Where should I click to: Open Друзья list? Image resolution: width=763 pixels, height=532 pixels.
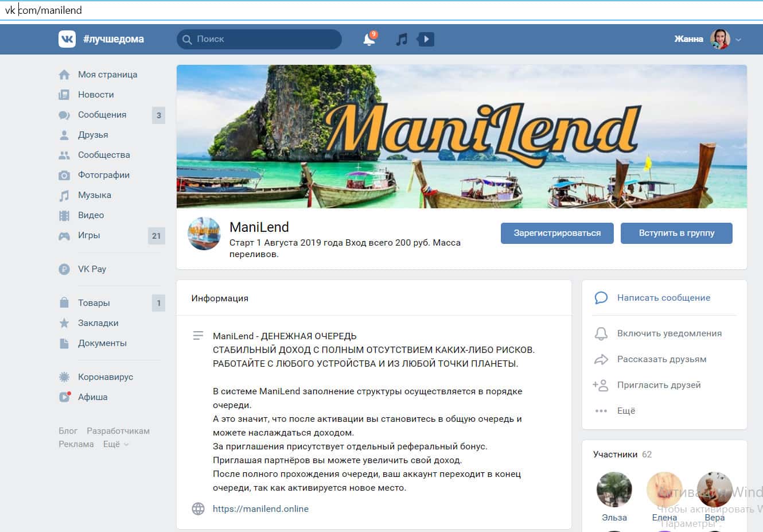(93, 135)
